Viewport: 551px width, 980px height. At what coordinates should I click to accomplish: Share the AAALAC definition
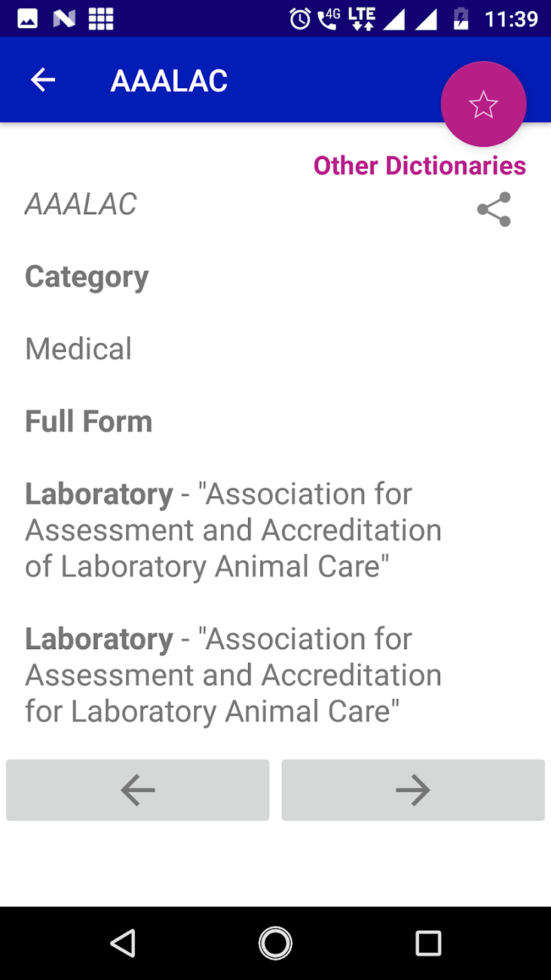[494, 210]
